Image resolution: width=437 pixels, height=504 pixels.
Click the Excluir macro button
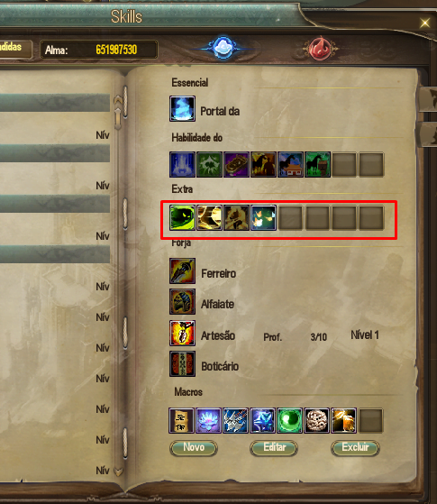(355, 448)
